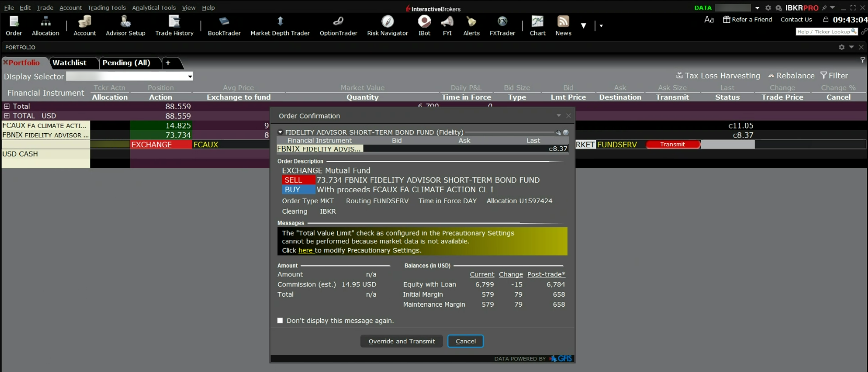Screen dimensions: 868x372
Task: Click FBNIX FIDELITY ADVIS cell in dialog
Action: (320, 149)
